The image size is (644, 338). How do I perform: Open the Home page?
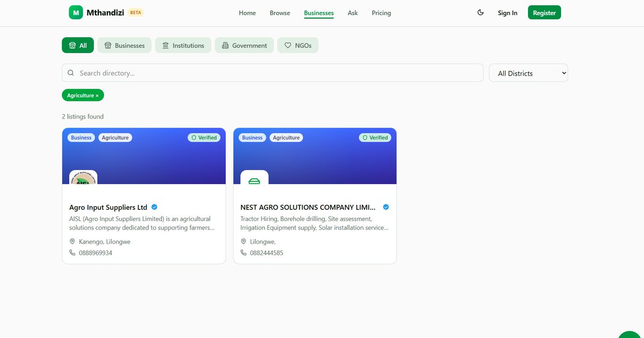point(247,13)
